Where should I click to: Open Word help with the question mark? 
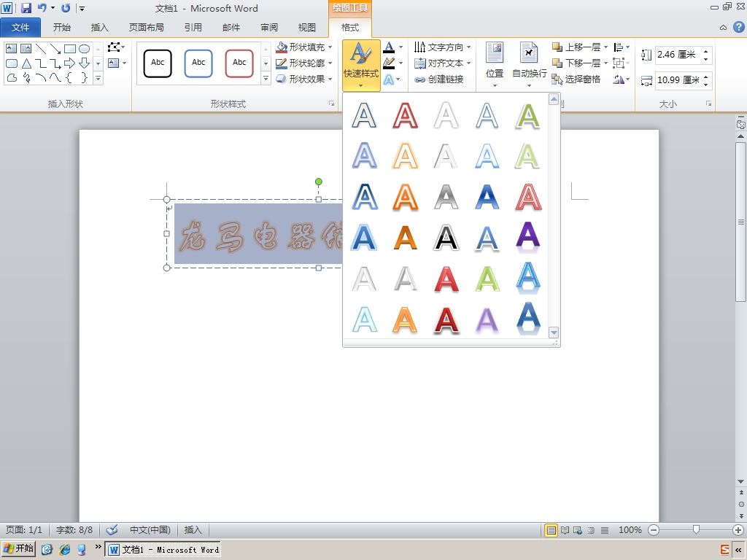pos(738,27)
